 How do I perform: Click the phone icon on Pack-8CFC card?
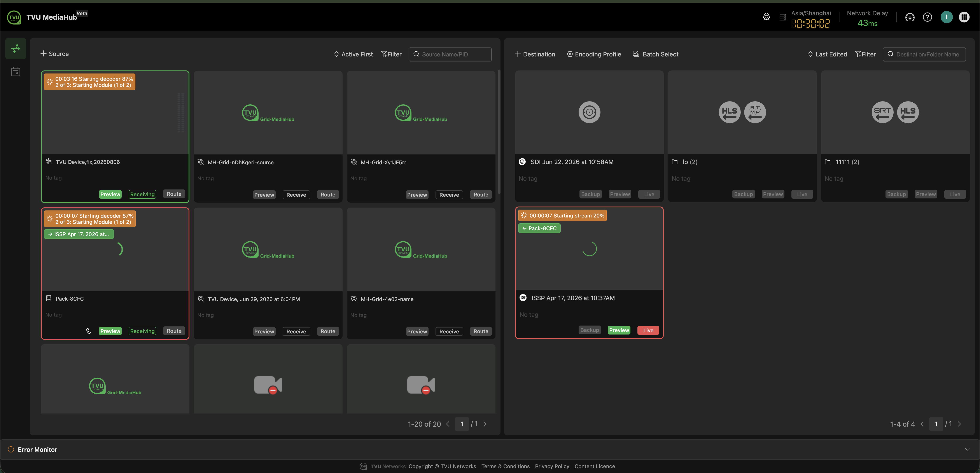coord(89,331)
